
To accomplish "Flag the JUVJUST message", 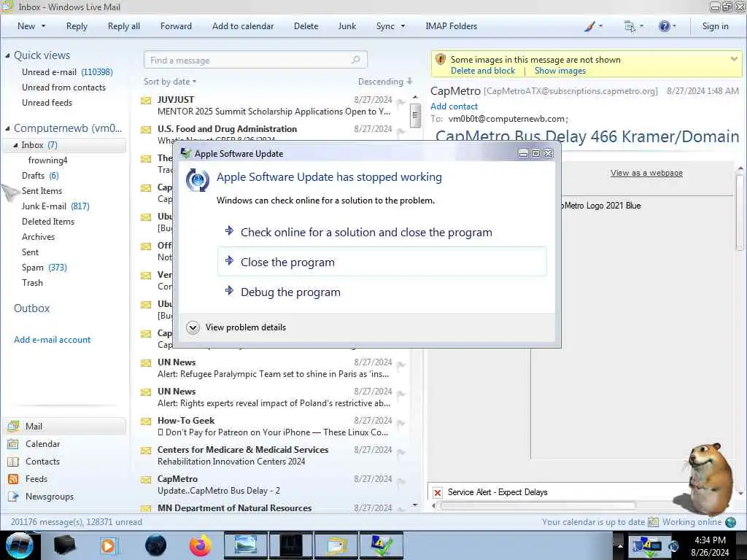I will (400, 101).
